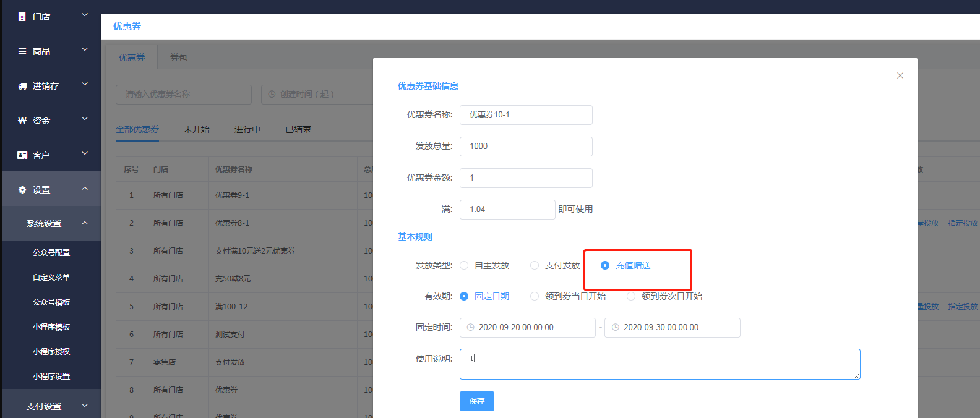This screenshot has width=980, height=418.
Task: Click the 满 threshold amount input field
Action: click(507, 210)
